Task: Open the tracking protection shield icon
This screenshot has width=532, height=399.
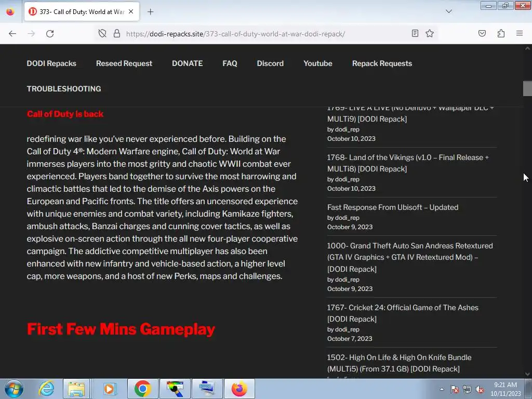Action: coord(102,34)
